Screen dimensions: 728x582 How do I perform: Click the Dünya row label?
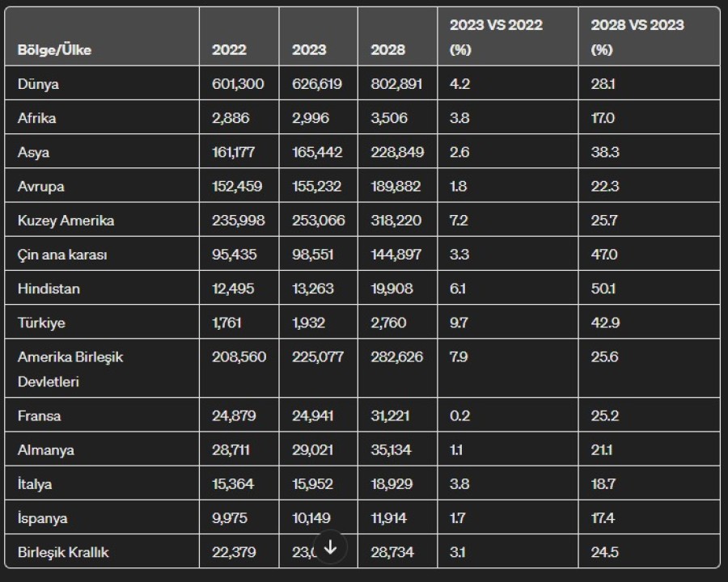pos(38,84)
